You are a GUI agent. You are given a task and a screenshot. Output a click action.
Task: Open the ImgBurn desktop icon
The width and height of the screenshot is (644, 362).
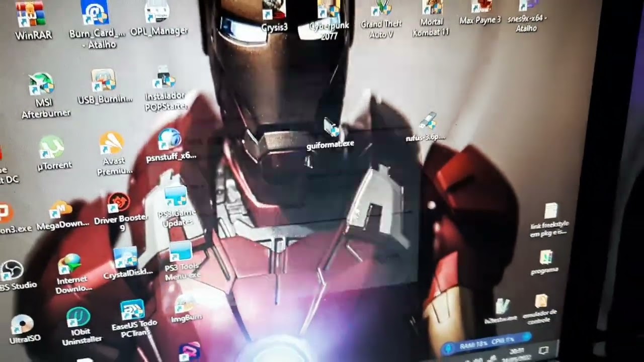click(186, 308)
